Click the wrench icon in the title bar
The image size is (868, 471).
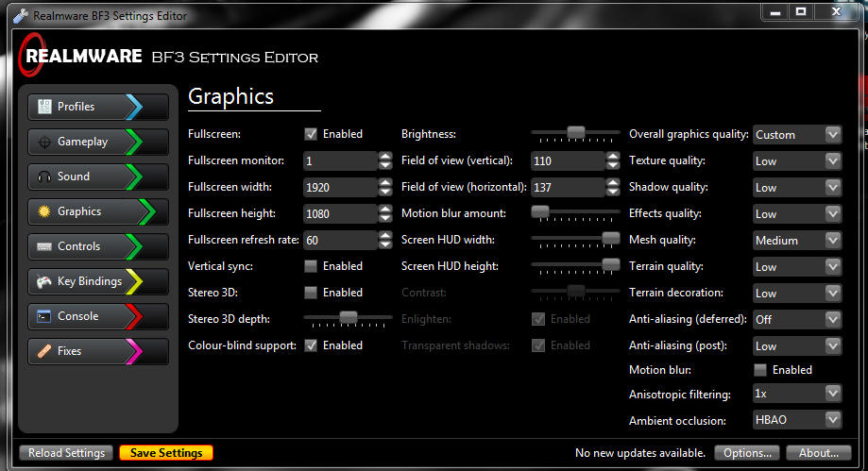point(21,16)
